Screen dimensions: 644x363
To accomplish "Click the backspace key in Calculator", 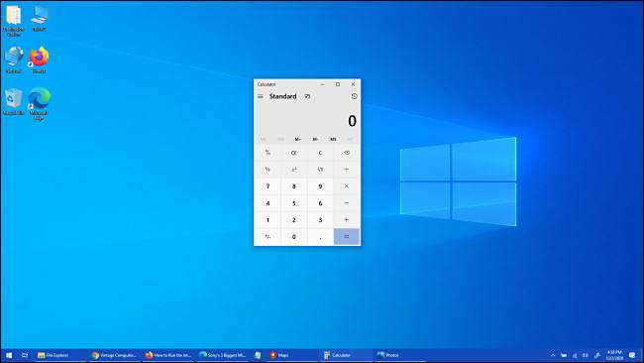I will pos(347,153).
